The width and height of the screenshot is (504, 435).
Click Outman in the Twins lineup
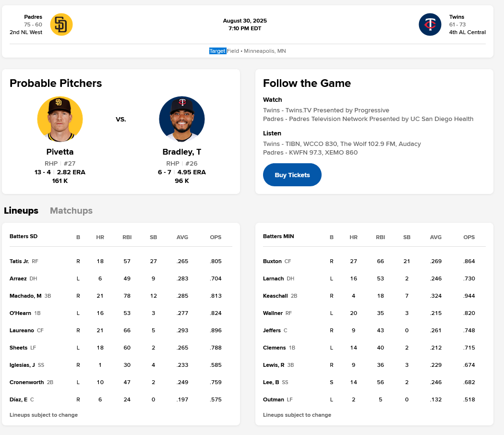click(x=273, y=400)
